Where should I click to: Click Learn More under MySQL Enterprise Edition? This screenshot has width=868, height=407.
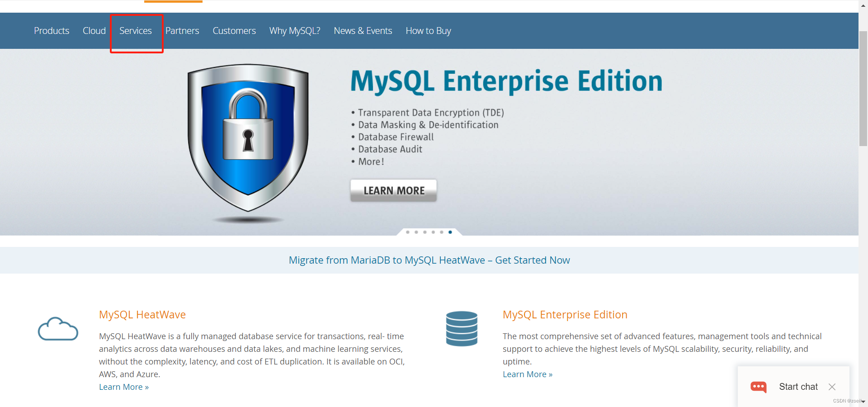(528, 374)
